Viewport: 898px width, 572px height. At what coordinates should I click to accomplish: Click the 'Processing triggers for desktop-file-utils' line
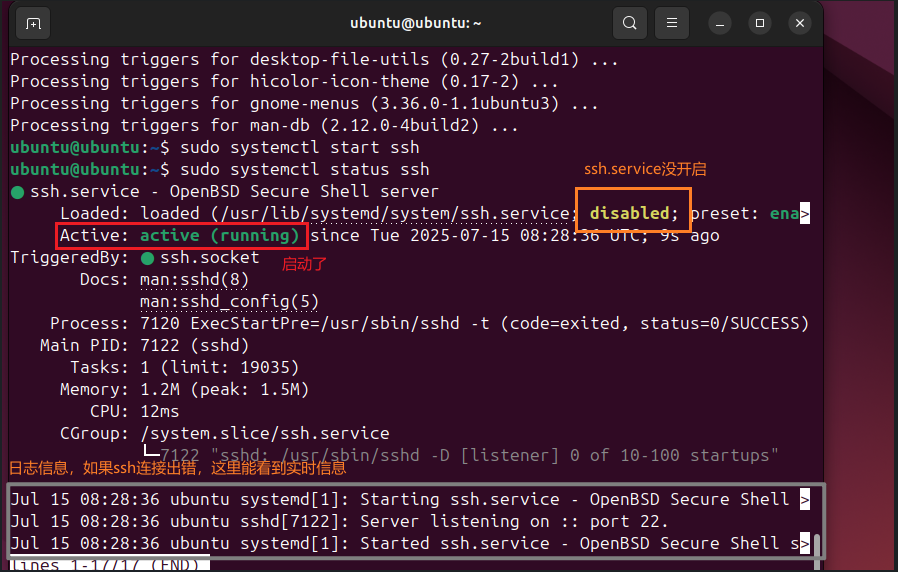click(x=314, y=60)
